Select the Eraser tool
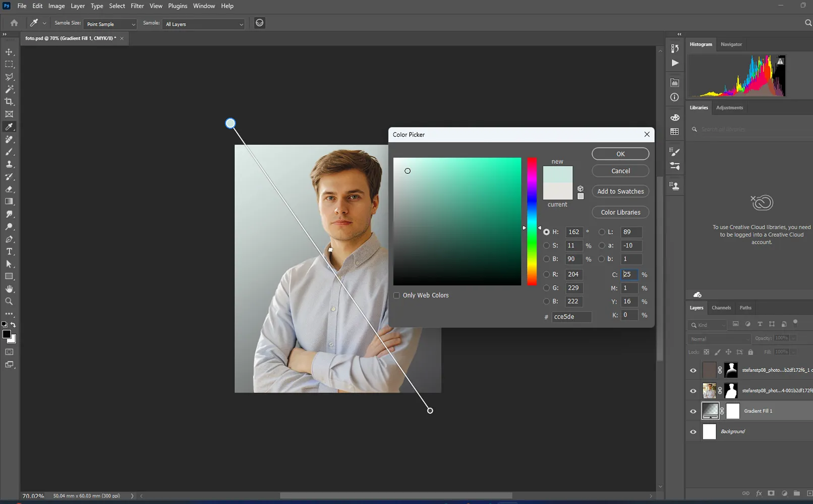 click(x=9, y=189)
